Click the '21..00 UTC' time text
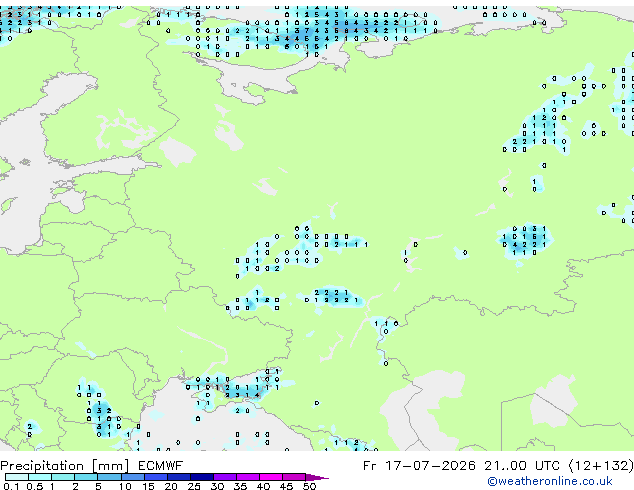The width and height of the screenshot is (634, 490). click(522, 466)
